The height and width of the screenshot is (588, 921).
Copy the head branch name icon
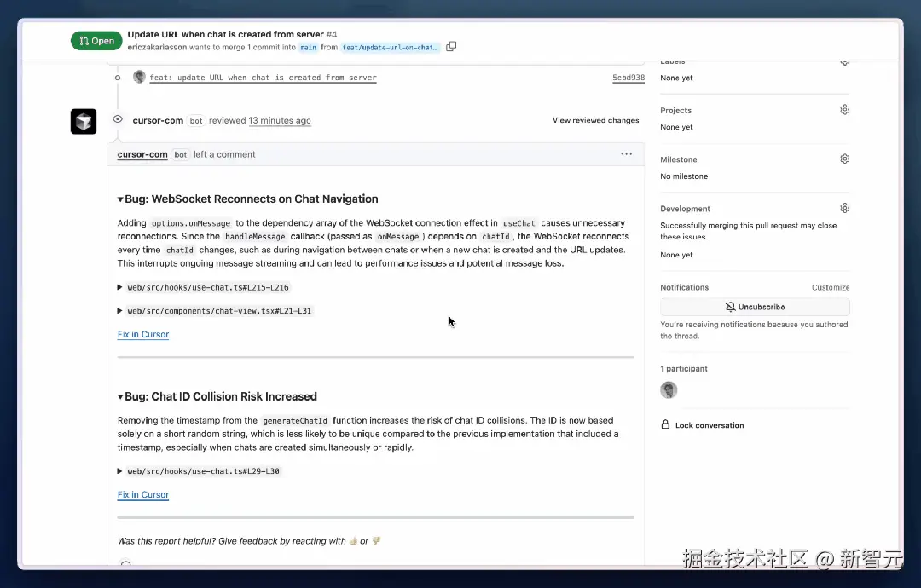[451, 46]
